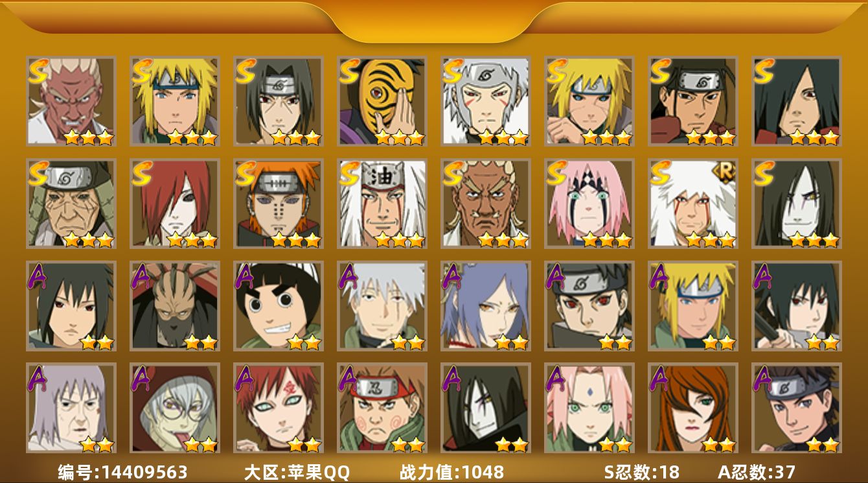
Task: Choose the bowl-cut Rock Lee portrait
Action: click(x=279, y=306)
